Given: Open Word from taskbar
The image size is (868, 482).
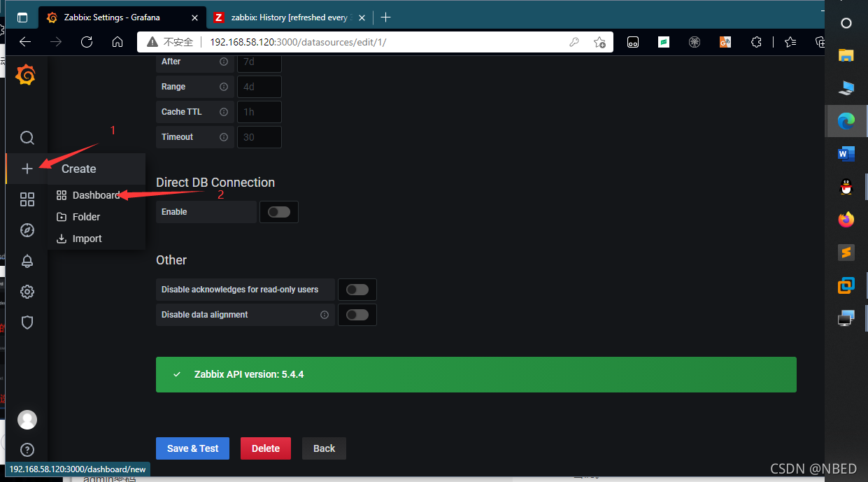Looking at the screenshot, I should coord(846,154).
